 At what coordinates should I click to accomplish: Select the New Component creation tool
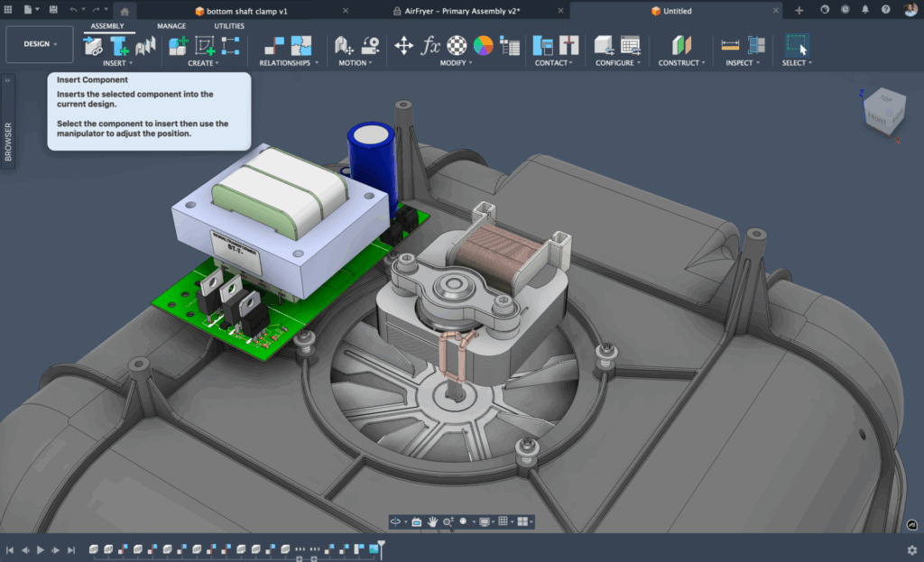178,45
